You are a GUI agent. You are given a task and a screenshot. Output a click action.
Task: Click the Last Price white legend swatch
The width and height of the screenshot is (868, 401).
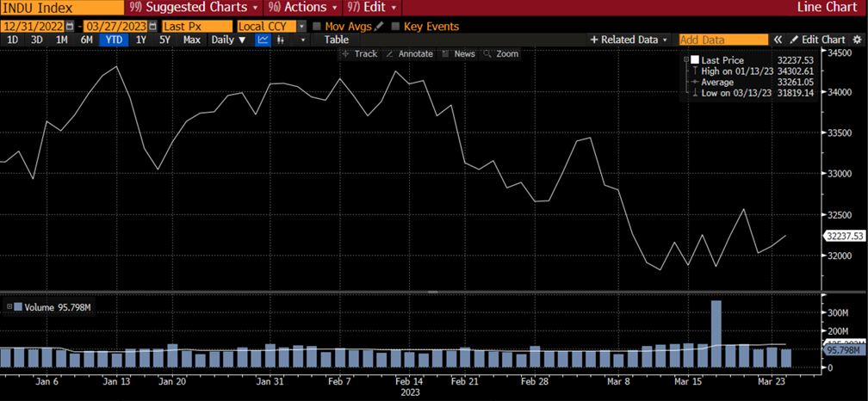(x=695, y=60)
